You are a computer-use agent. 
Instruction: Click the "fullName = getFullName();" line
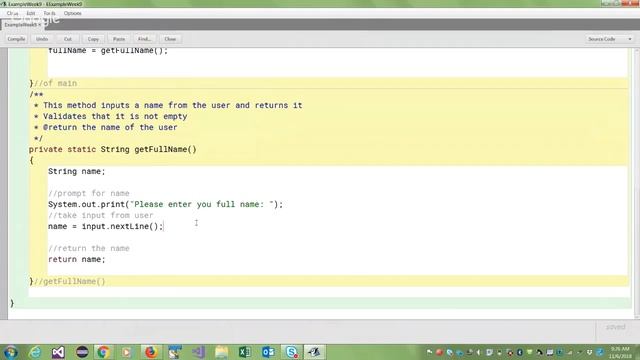pyautogui.click(x=108, y=51)
